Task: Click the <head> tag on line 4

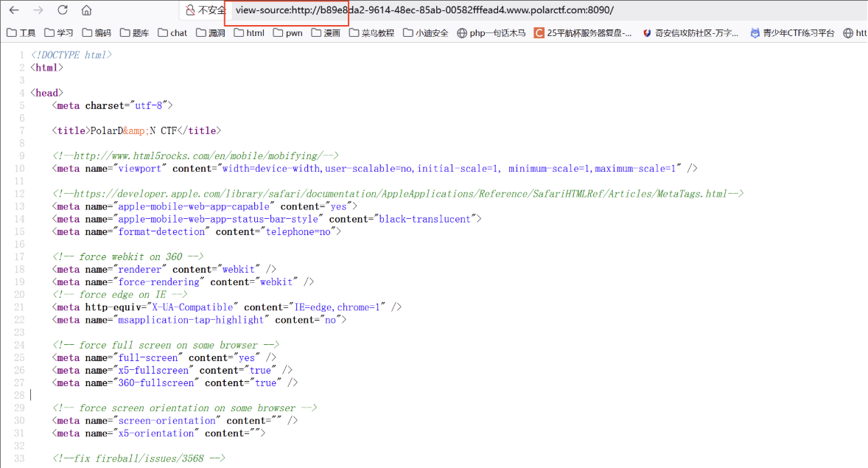Action: [x=47, y=92]
